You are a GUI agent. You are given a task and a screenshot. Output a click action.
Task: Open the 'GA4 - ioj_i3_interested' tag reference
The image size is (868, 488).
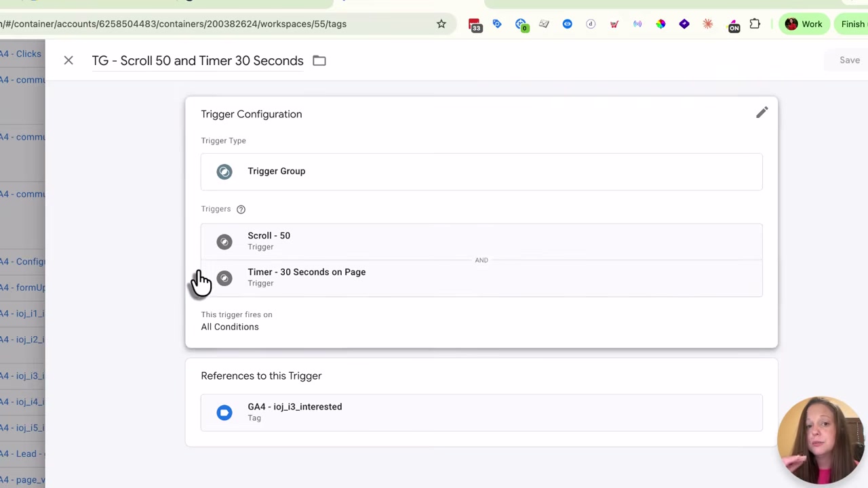point(481,412)
